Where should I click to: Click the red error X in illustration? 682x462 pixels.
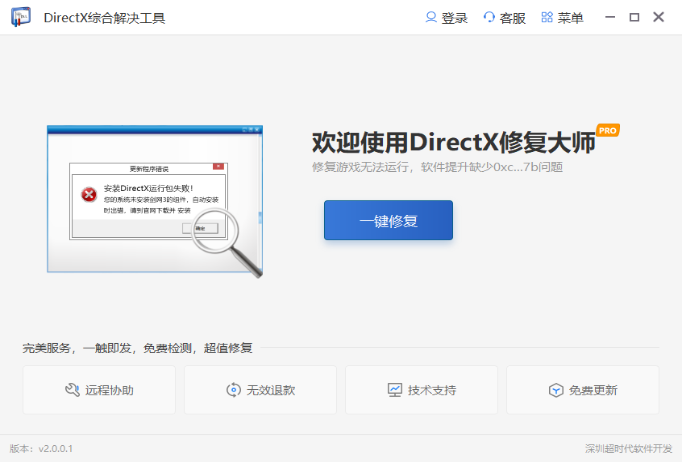pos(90,194)
